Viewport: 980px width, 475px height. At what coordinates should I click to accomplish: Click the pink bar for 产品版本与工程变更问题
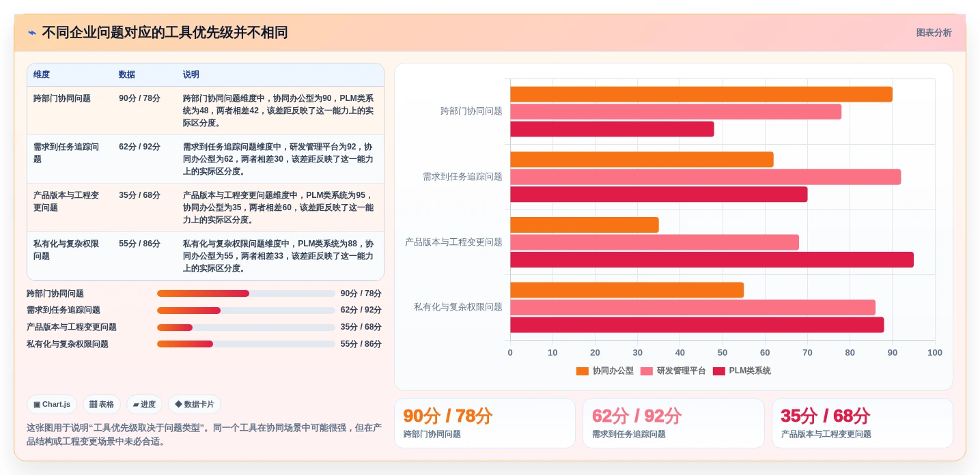(x=654, y=242)
